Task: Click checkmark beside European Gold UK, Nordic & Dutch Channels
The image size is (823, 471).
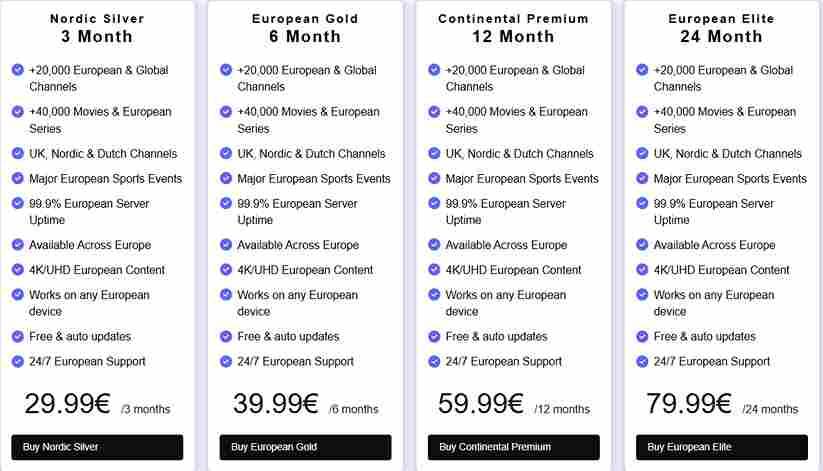Action: pyautogui.click(x=226, y=153)
